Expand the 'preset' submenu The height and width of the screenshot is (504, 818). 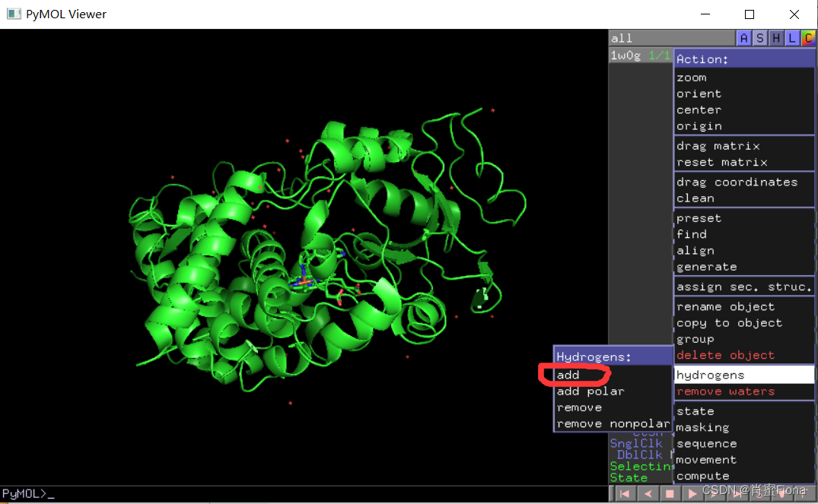pos(744,218)
